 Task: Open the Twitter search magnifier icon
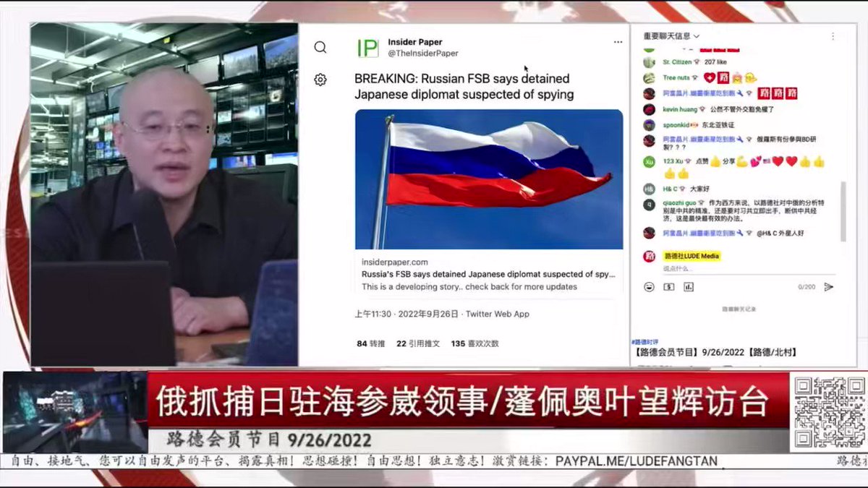coord(320,48)
